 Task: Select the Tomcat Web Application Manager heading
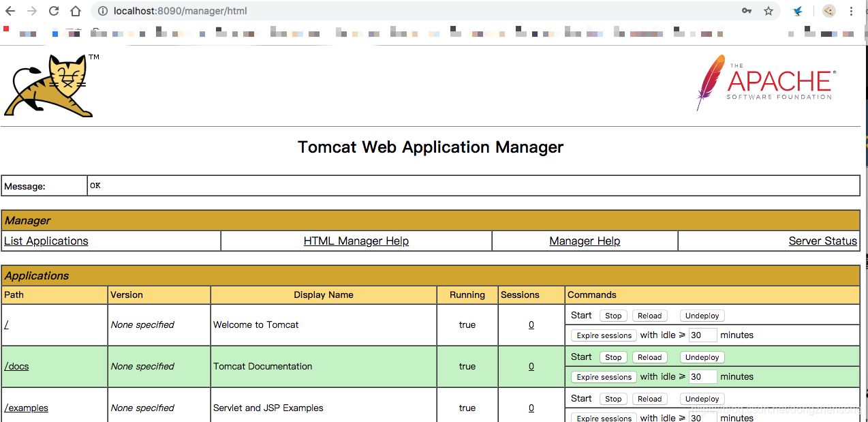(x=431, y=147)
